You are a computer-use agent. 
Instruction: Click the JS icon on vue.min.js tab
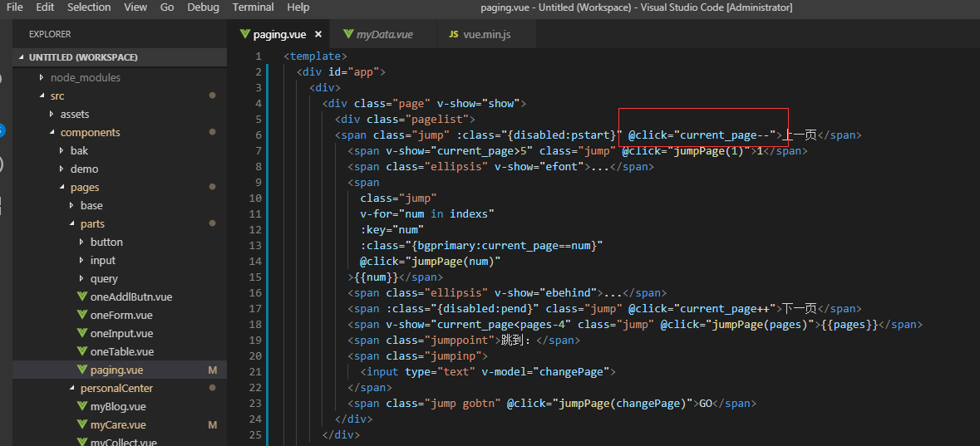(454, 34)
